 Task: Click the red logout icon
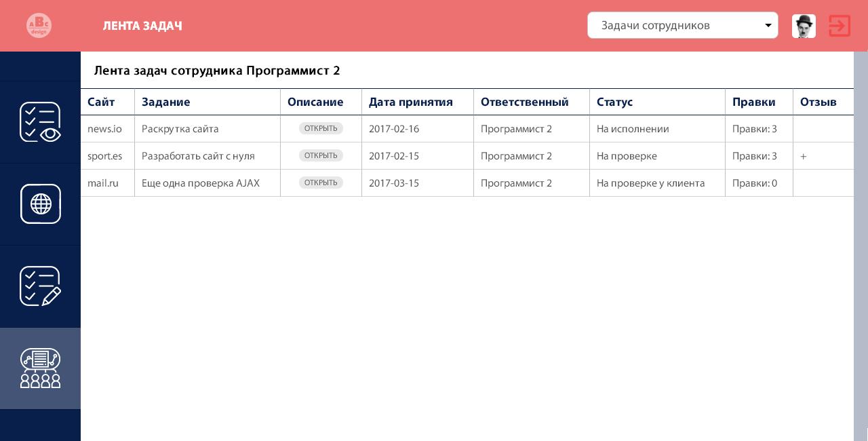[840, 26]
